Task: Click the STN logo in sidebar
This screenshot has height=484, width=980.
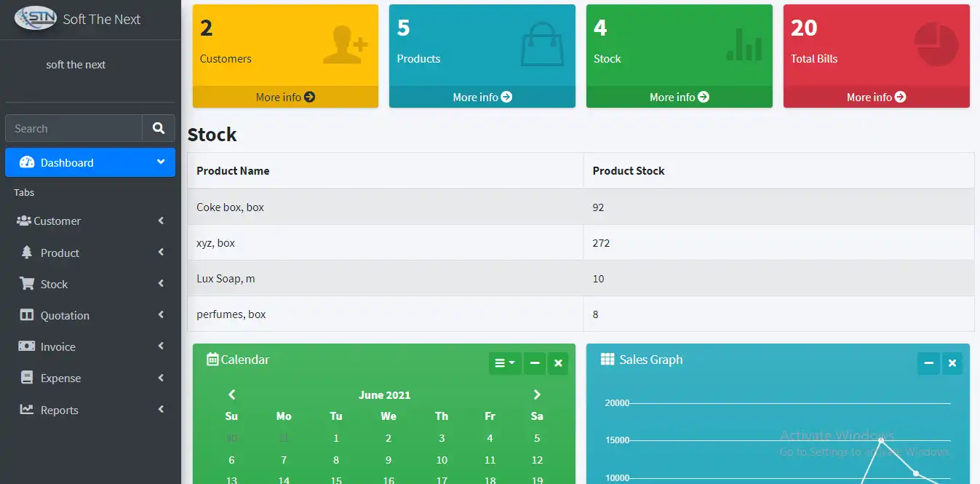Action: 36,19
